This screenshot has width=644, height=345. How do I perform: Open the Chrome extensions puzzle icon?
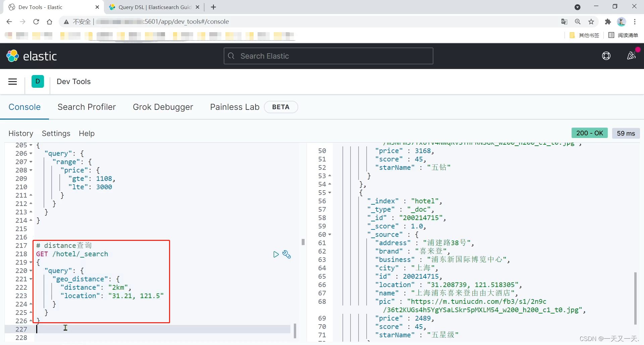click(608, 21)
